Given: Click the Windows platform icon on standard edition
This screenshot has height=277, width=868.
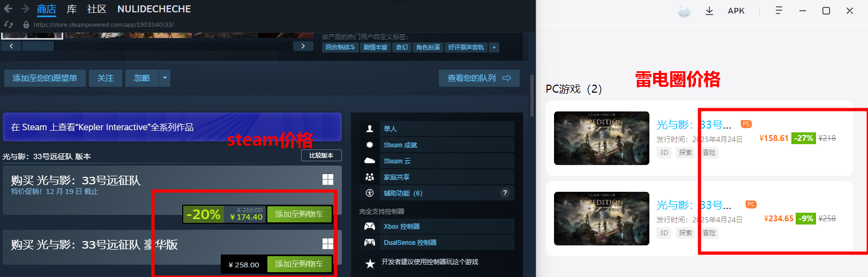Looking at the screenshot, I should (x=328, y=179).
